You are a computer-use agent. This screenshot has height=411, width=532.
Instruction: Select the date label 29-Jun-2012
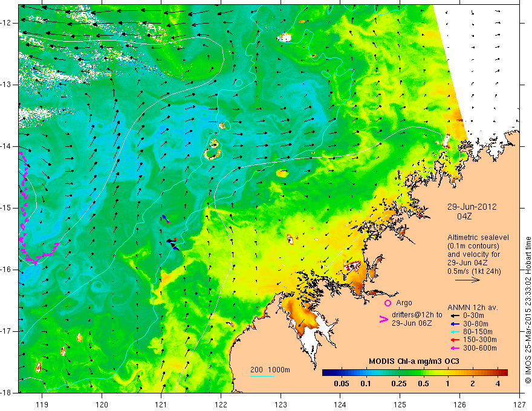point(472,207)
